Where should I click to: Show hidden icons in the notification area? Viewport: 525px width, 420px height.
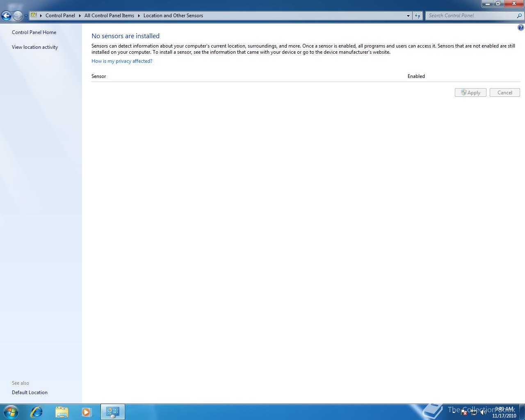(454, 412)
